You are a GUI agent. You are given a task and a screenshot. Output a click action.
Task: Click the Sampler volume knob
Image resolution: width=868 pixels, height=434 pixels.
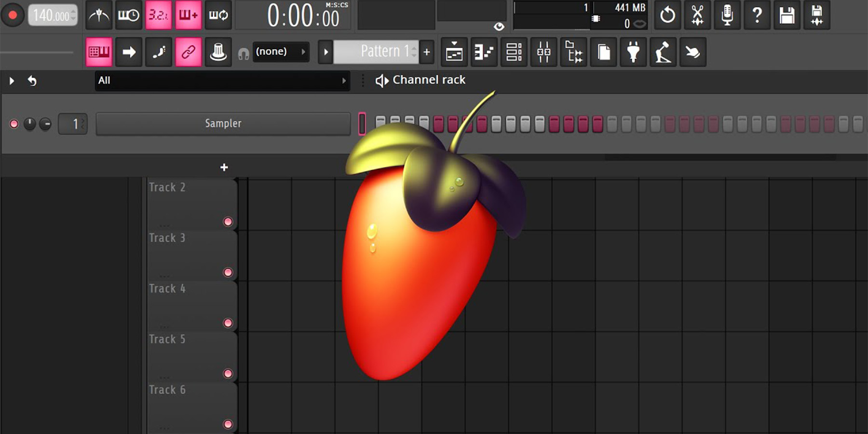pyautogui.click(x=45, y=124)
